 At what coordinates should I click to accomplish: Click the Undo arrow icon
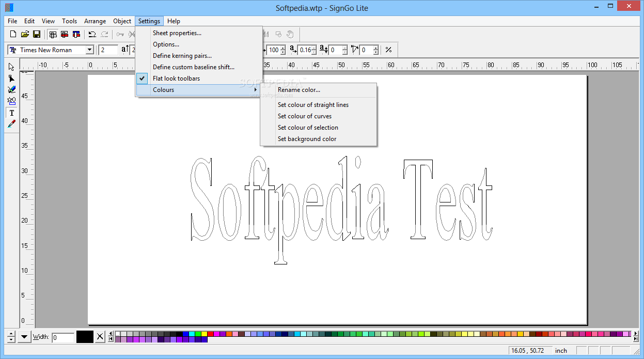92,34
